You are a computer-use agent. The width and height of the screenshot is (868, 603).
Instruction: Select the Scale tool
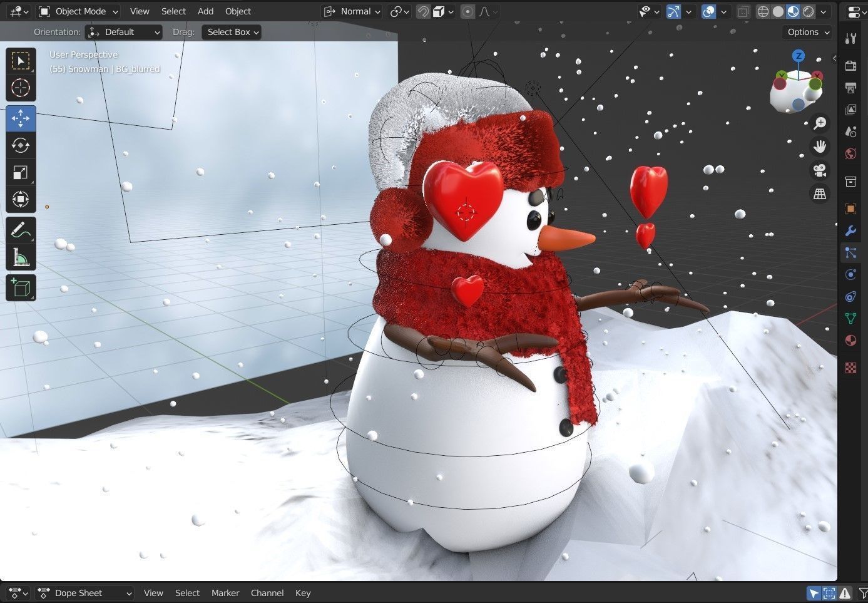click(21, 172)
